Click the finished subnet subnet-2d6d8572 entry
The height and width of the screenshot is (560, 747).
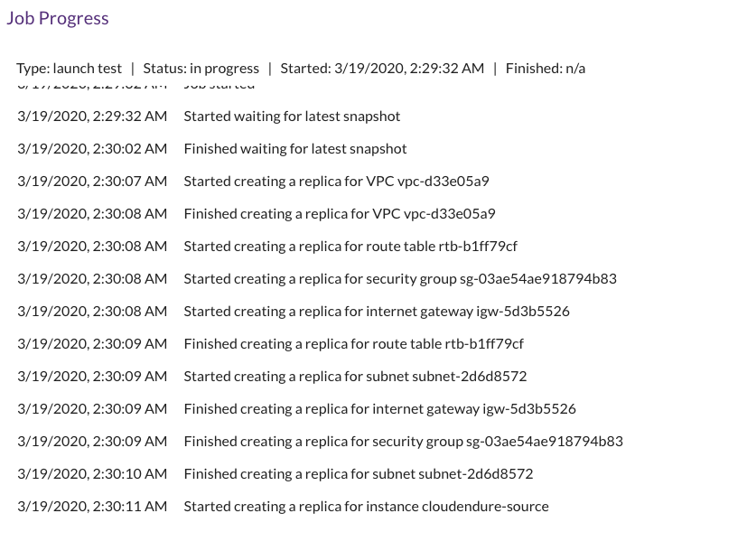359,474
